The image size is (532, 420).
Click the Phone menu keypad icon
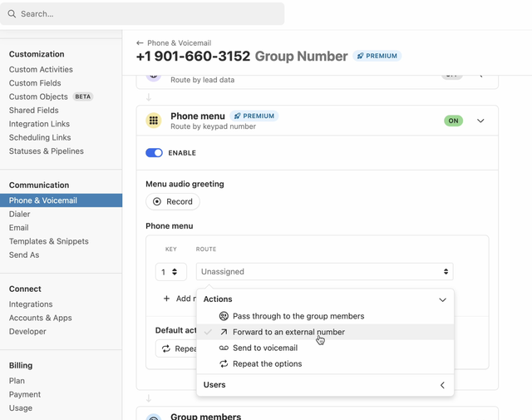(154, 121)
